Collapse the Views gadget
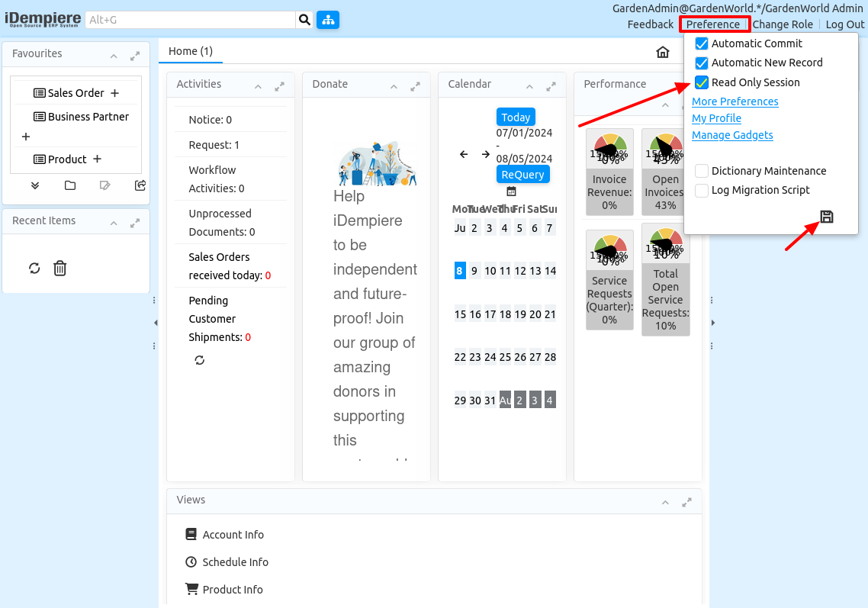Image resolution: width=868 pixels, height=608 pixels. click(665, 503)
